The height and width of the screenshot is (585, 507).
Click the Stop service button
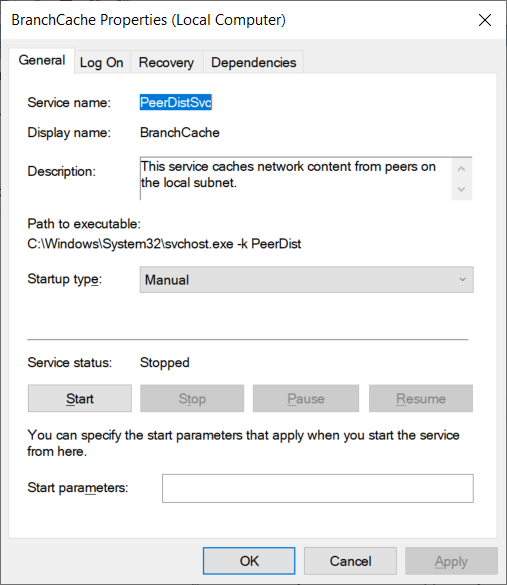coord(192,398)
